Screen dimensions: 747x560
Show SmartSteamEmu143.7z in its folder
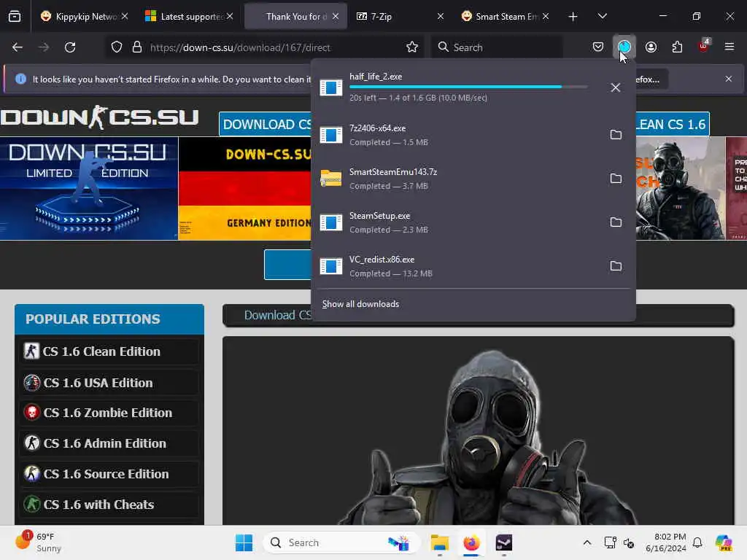616,179
